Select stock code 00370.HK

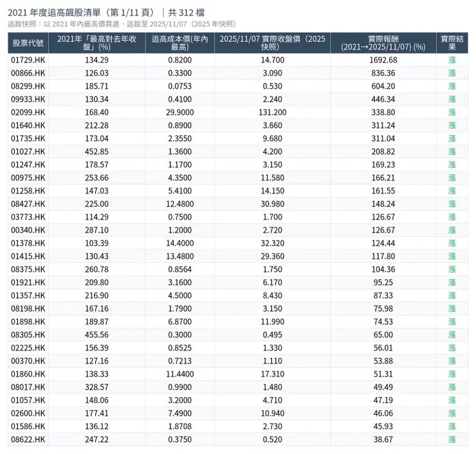(x=28, y=361)
